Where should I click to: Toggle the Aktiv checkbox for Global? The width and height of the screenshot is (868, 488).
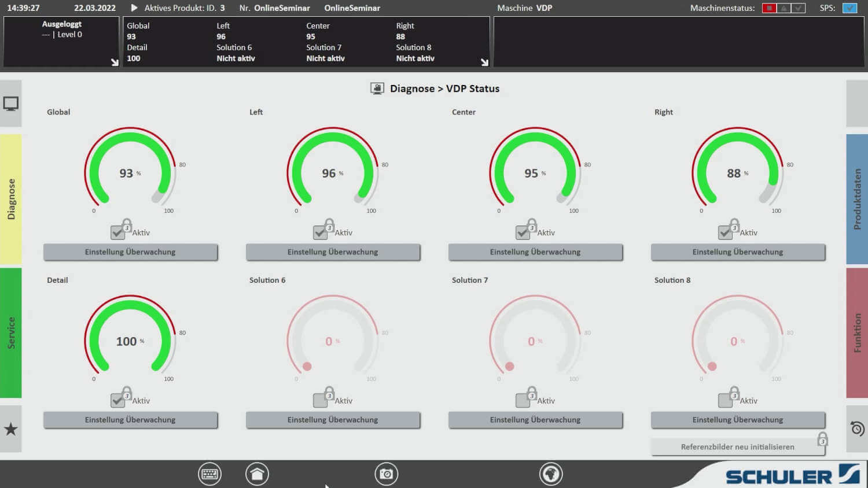[117, 232]
